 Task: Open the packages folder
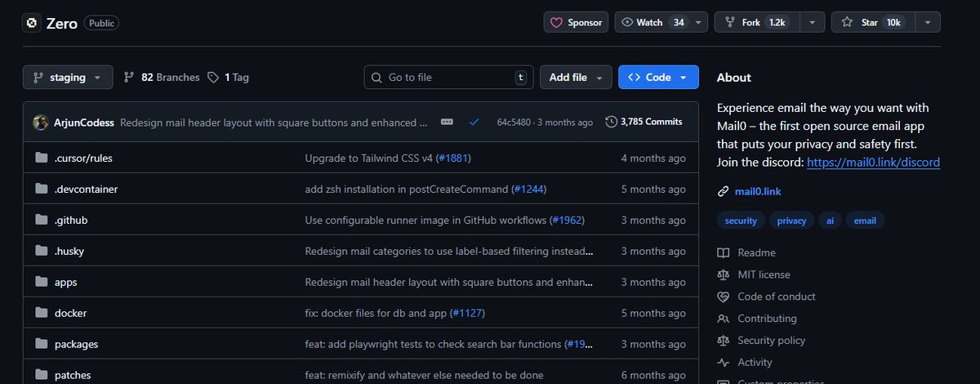coord(77,344)
